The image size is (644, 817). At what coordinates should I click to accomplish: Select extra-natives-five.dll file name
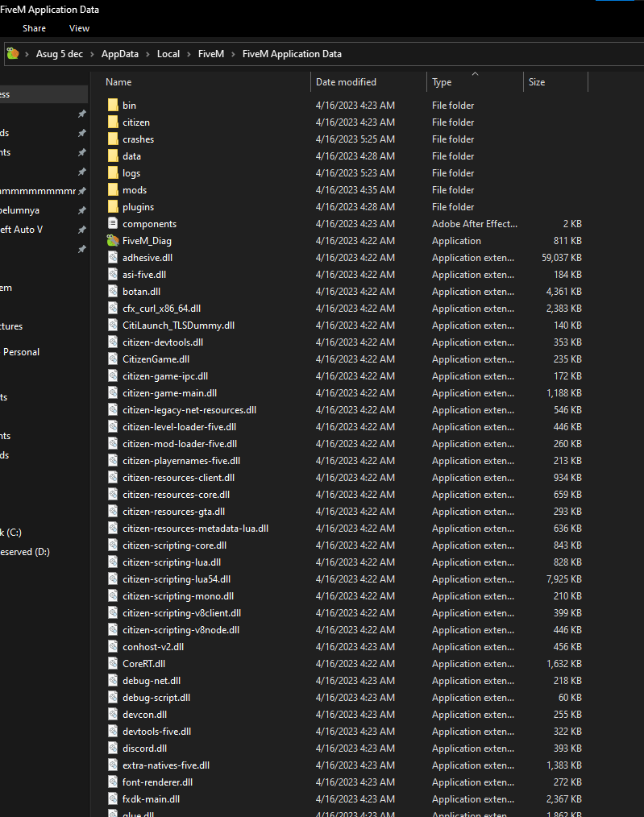pyautogui.click(x=166, y=765)
